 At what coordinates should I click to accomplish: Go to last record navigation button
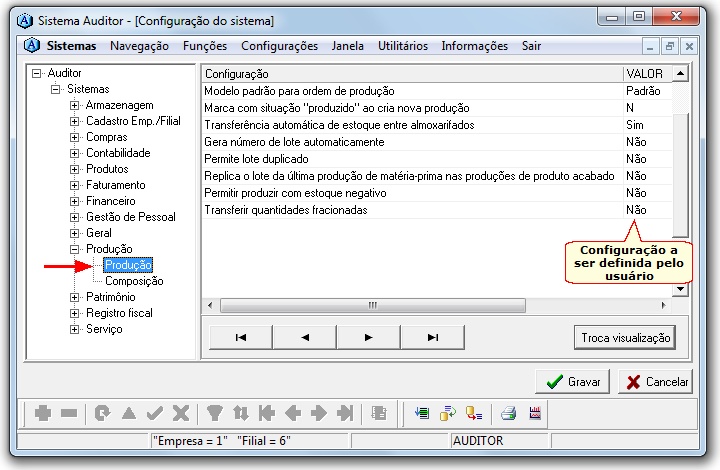coord(432,337)
